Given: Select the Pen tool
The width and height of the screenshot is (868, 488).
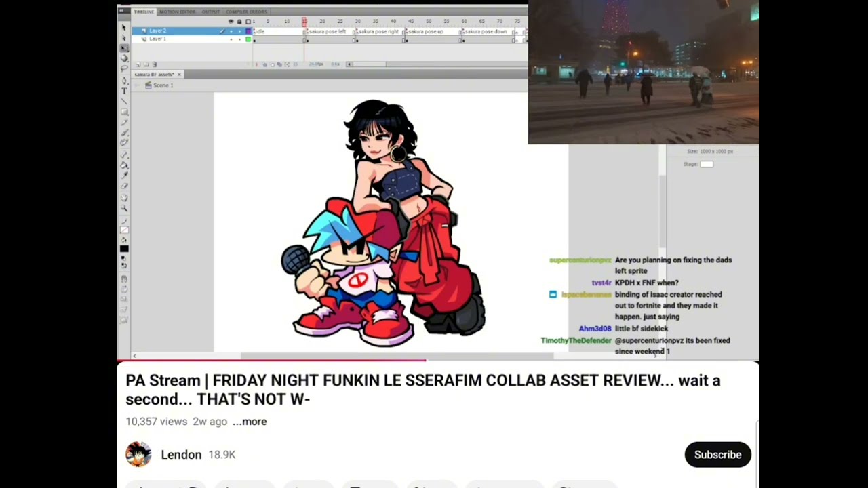Looking at the screenshot, I should tap(125, 81).
